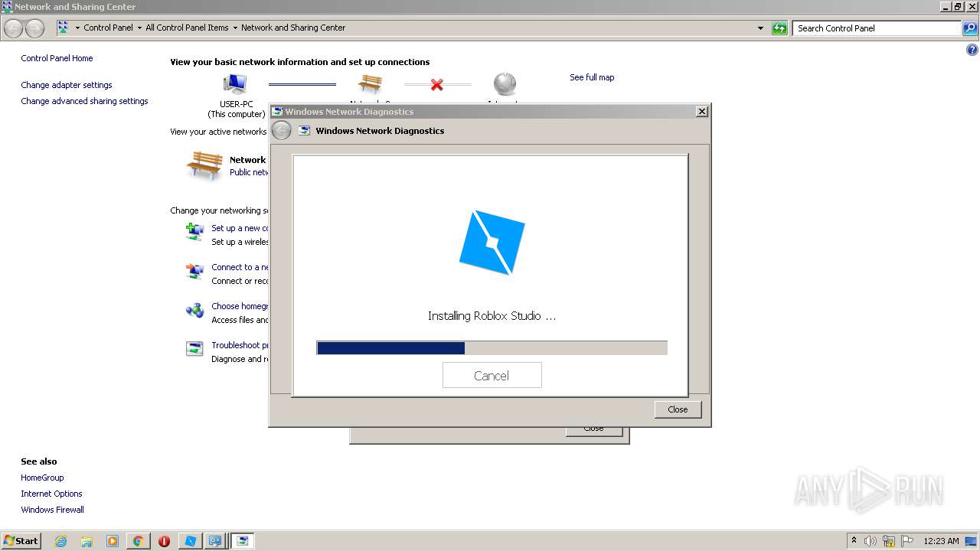980x551 pixels.
Task: Launch Opera browser from taskbar
Action: click(164, 541)
